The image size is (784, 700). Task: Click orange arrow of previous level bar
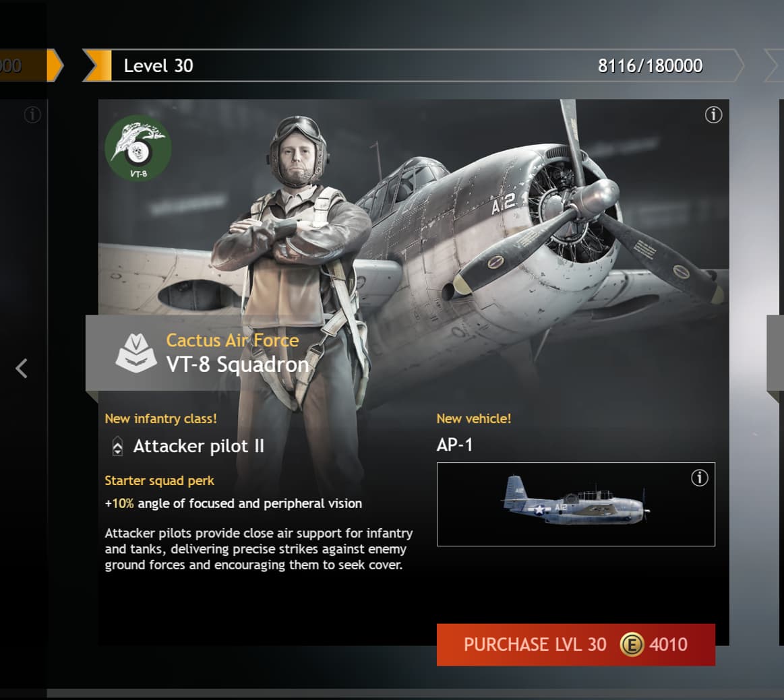coord(55,65)
